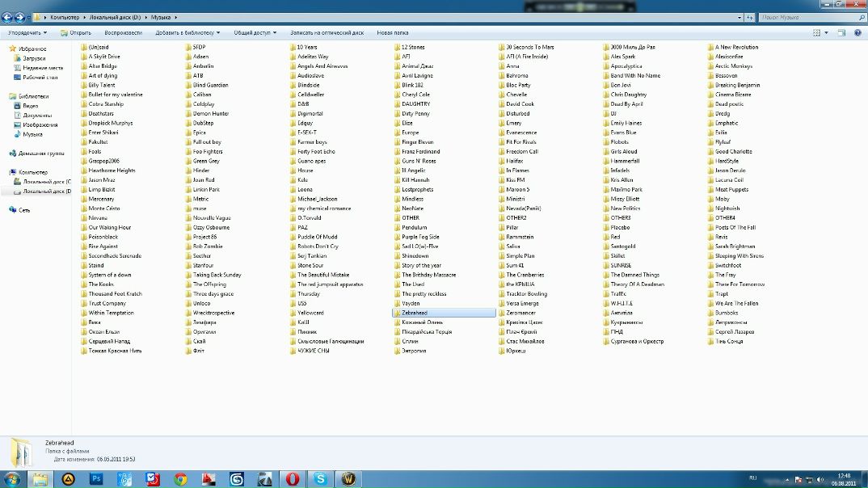
Task: Select Недавние места in sidebar
Action: pos(38,68)
